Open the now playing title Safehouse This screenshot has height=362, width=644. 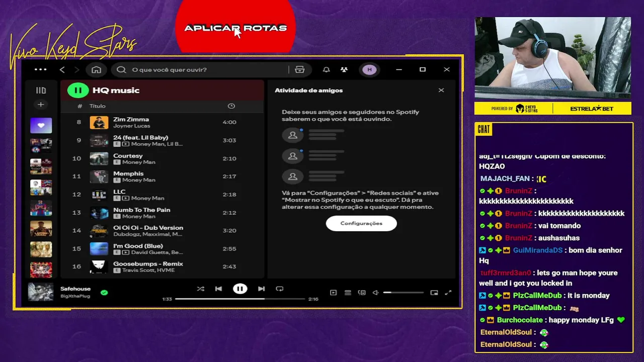pos(75,289)
